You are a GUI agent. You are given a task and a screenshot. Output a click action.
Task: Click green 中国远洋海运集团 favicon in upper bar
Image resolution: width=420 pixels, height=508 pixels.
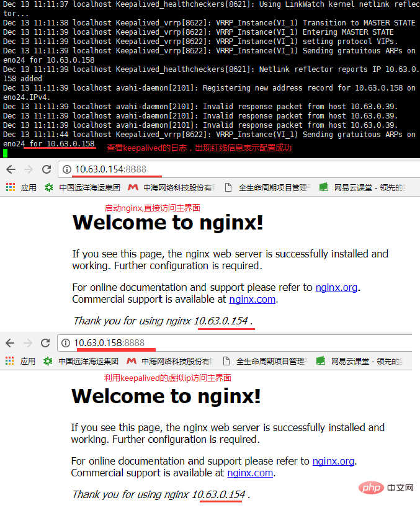tap(48, 187)
